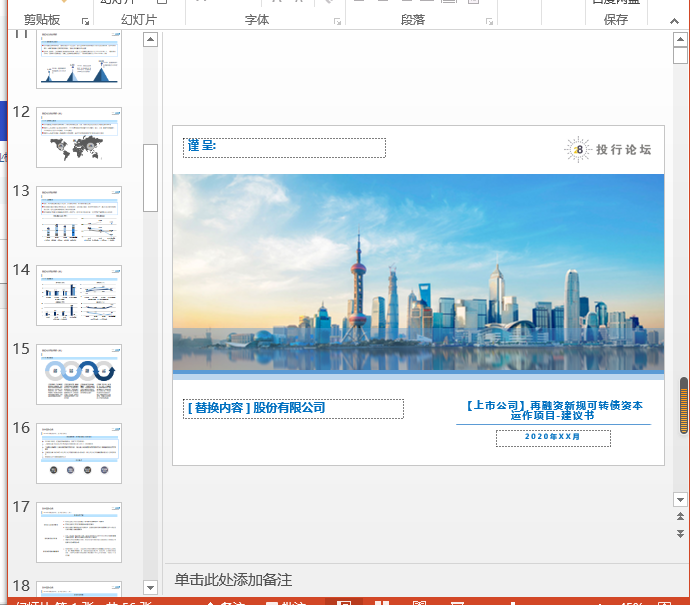Click the 投行论坛 logo on slide
The width and height of the screenshot is (690, 605).
pos(608,150)
